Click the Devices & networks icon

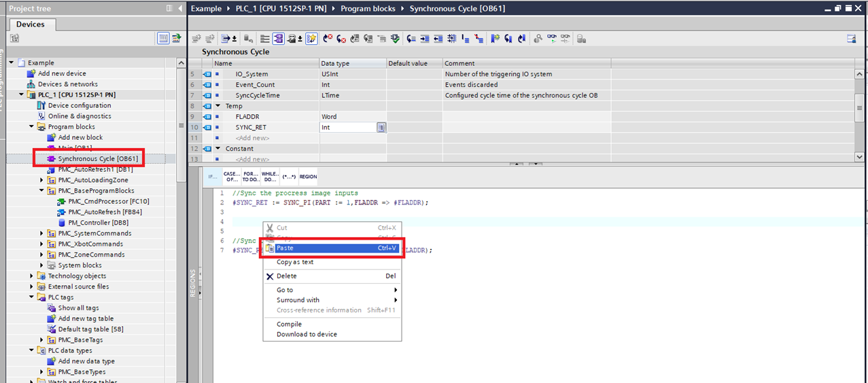pos(31,84)
